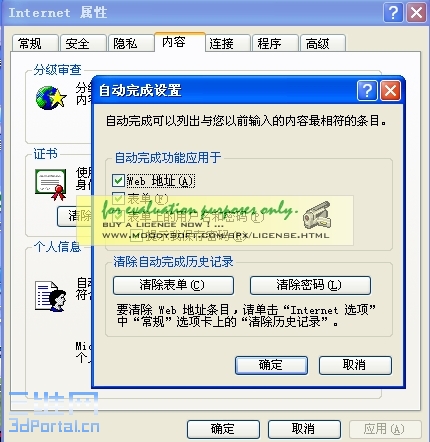Toggle the 表单上的用户名和密码 checkbox
Screen dimensions: 430x442
coord(118,216)
